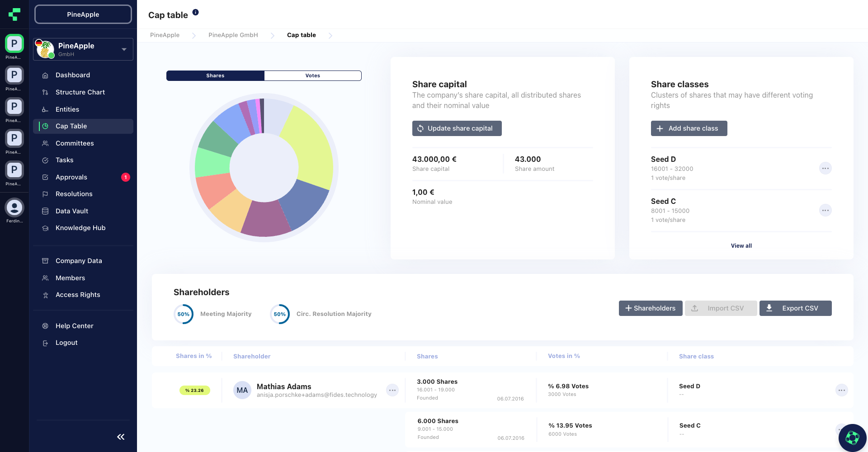The image size is (868, 452).
Task: Click the Committees icon in the sidebar
Action: tap(45, 143)
